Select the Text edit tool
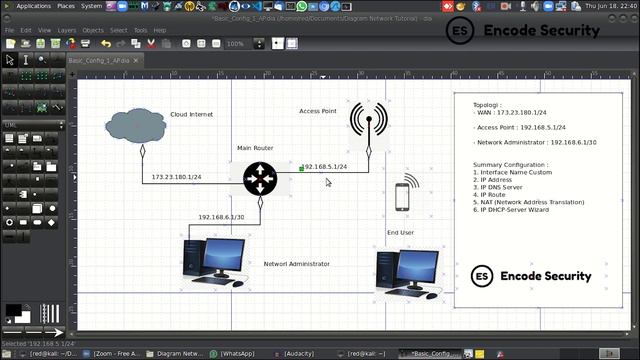The height and width of the screenshot is (360, 640). [x=26, y=60]
